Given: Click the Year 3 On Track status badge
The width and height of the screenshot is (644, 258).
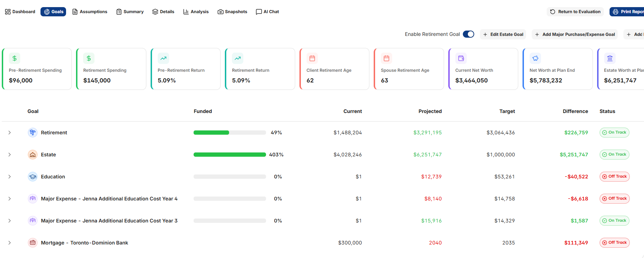Looking at the screenshot, I should click(615, 221).
